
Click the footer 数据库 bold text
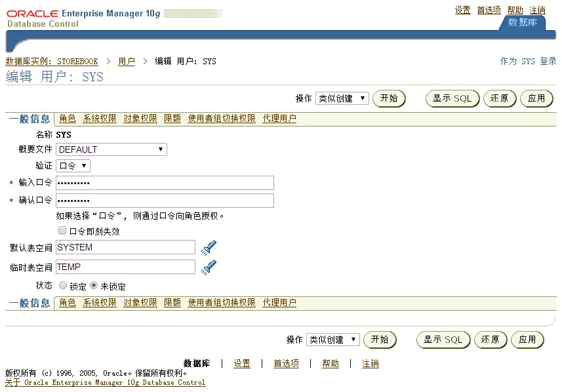click(x=197, y=363)
